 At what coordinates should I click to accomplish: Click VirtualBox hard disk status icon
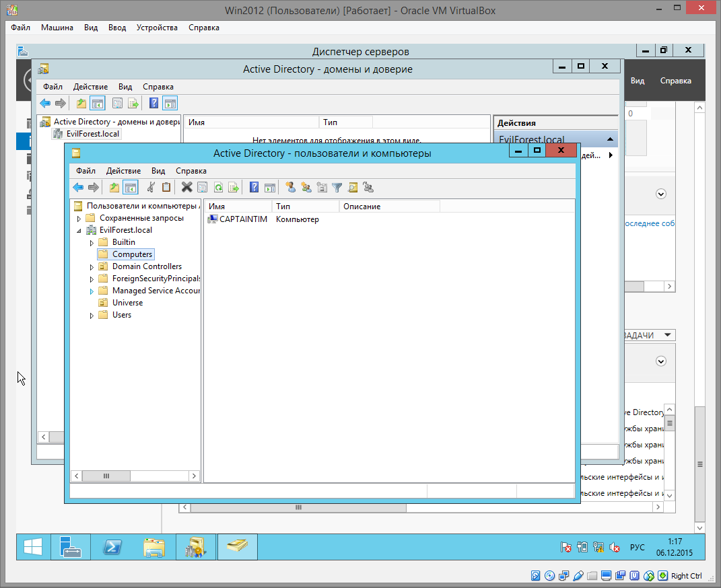pyautogui.click(x=535, y=576)
